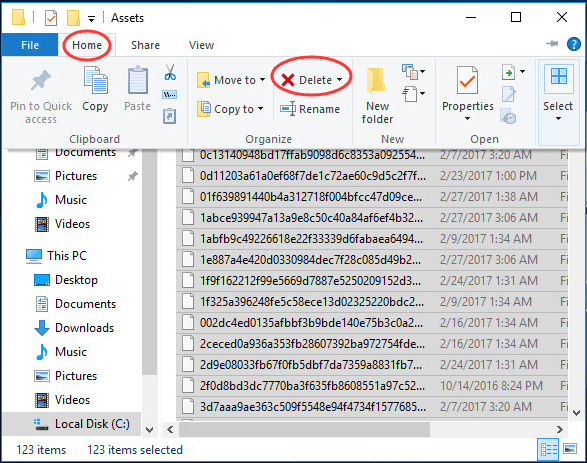Open the Move to dropdown

[x=231, y=80]
